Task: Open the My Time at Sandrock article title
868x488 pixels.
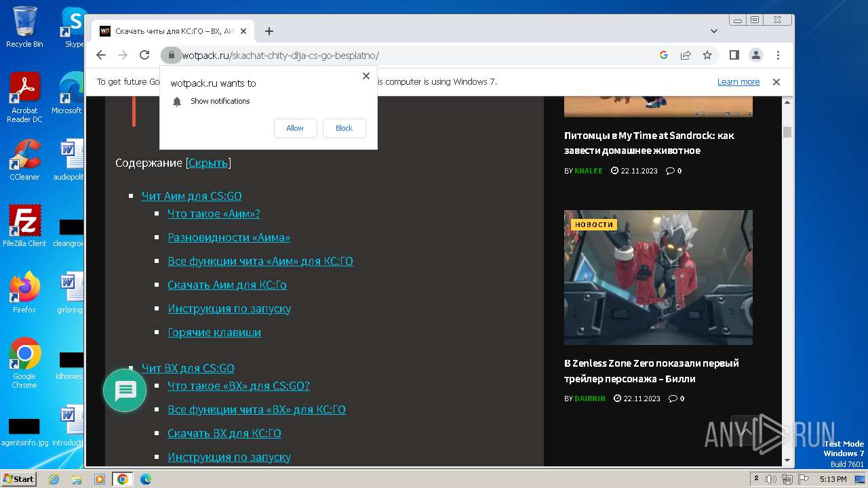Action: point(649,143)
